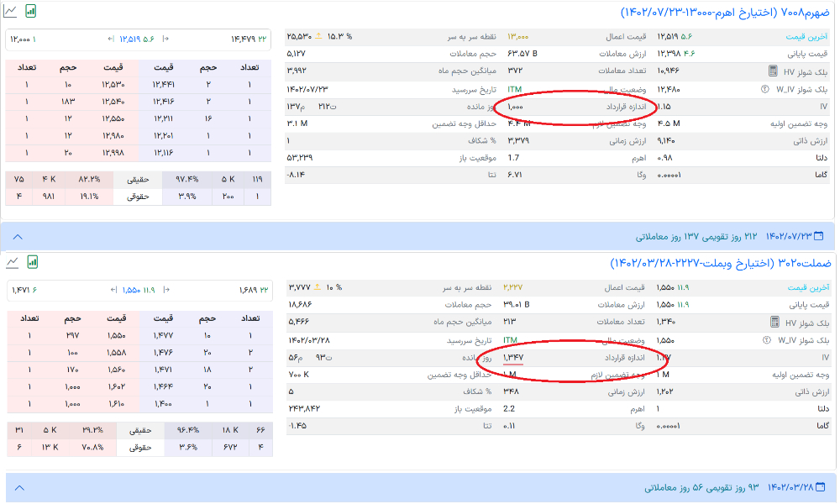Click the price range bar showing ۱,۶۸۹
Viewport: 840px width, 504px height.
(x=139, y=290)
